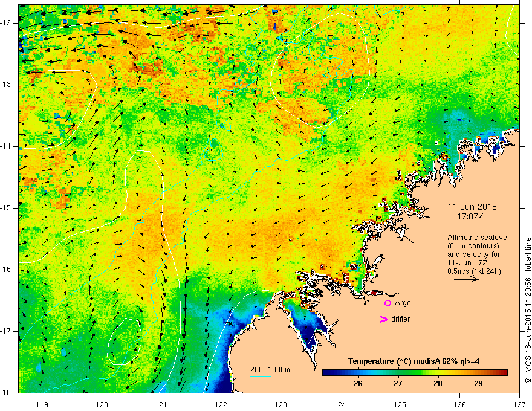Click the temperature colorbar near 28
This screenshot has width=532, height=411.
[438, 373]
